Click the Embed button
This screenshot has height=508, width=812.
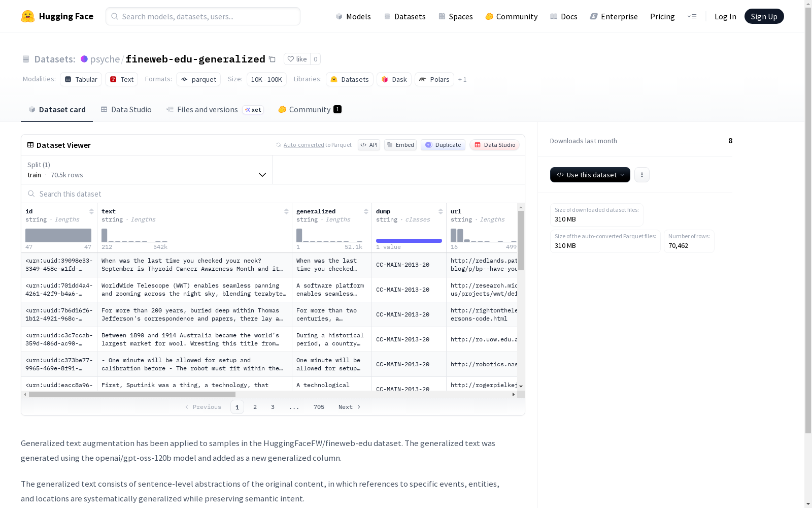click(400, 145)
